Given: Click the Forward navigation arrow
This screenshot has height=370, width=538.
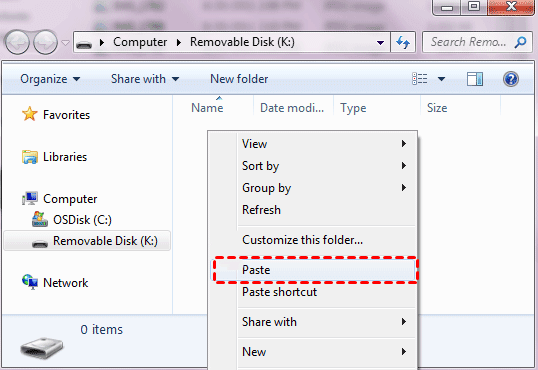Looking at the screenshot, I should pyautogui.click(x=45, y=43).
